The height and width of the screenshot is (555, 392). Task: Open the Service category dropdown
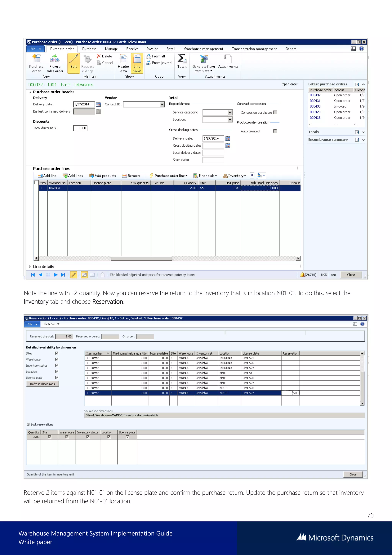pyautogui.click(x=230, y=112)
